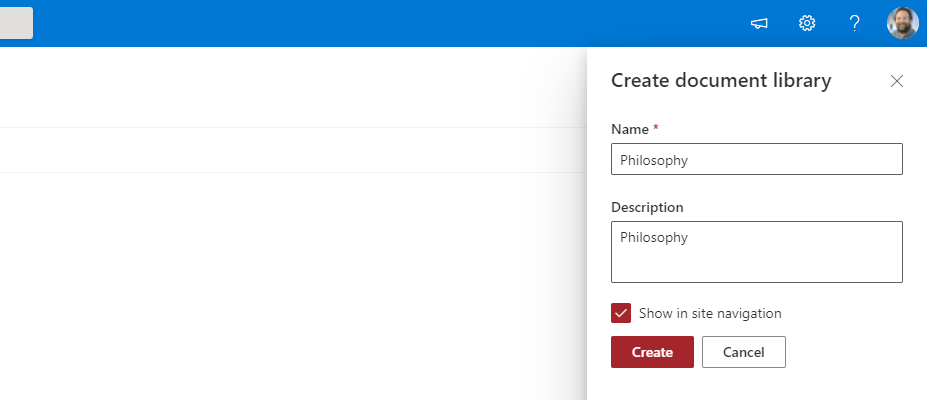The width and height of the screenshot is (927, 400).
Task: Open the megaphone announcements icon
Action: pos(759,23)
